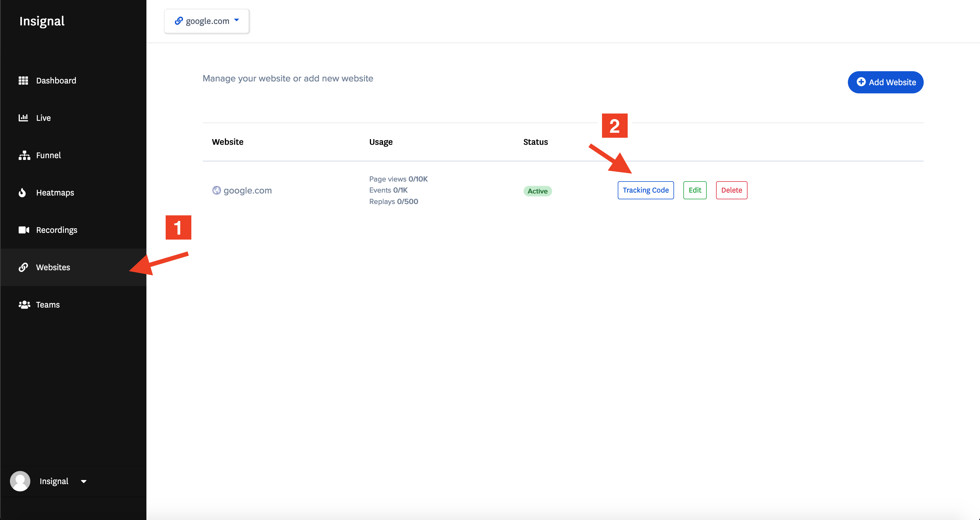Click the Live bar chart icon
The image size is (980, 520).
tap(23, 118)
